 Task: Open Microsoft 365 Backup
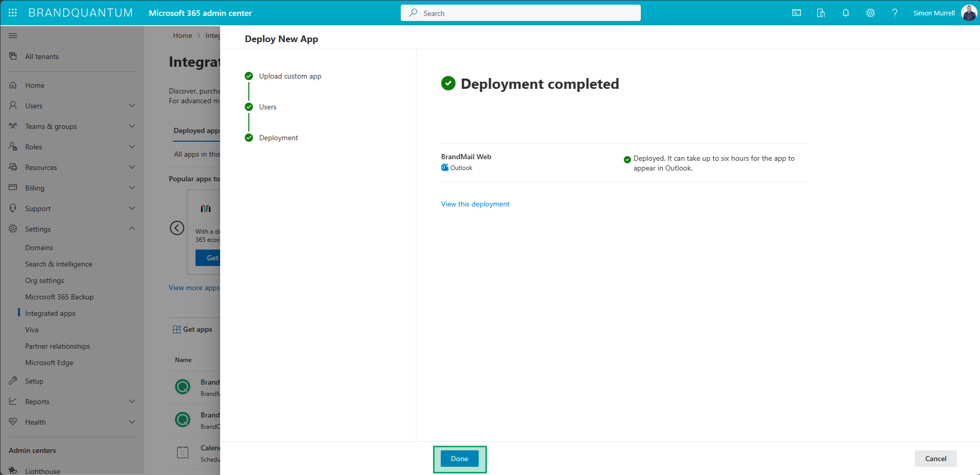click(x=60, y=297)
